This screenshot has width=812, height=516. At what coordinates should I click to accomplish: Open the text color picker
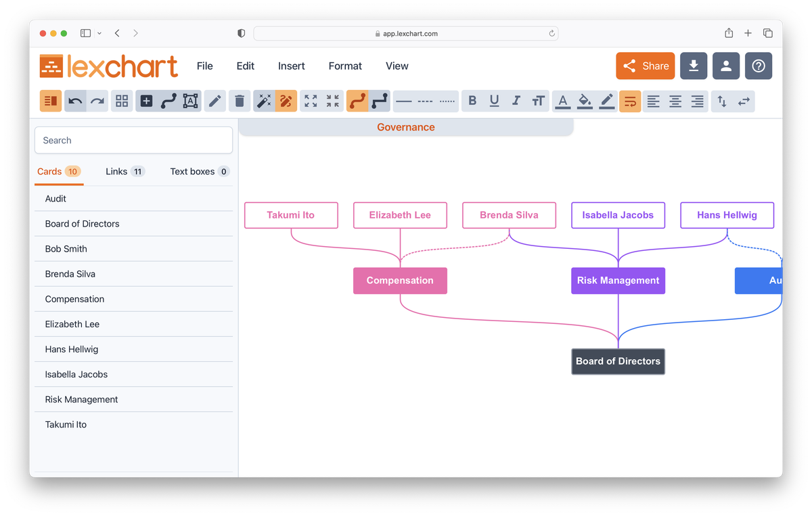point(563,101)
